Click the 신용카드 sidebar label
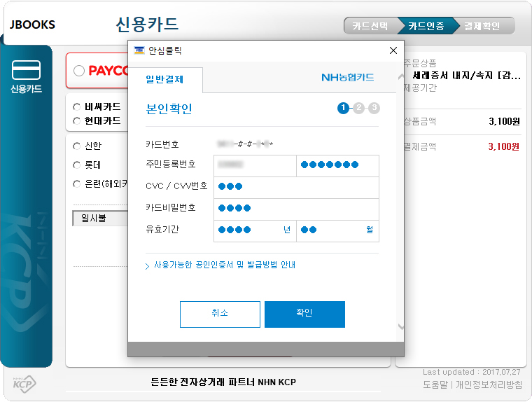Screen dimensions: 532x402 click(26, 89)
